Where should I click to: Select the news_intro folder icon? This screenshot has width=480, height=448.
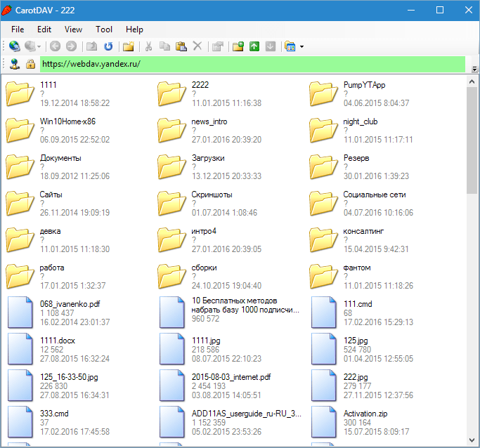tap(171, 131)
